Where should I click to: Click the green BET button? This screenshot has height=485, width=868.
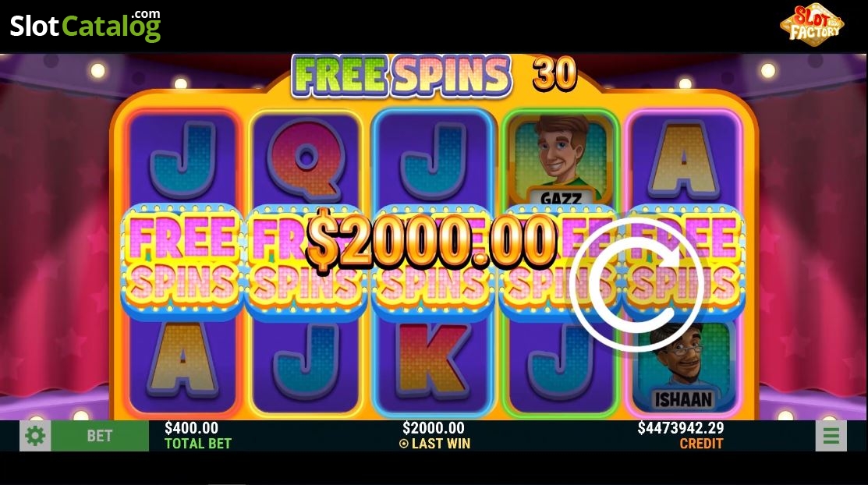coord(100,436)
